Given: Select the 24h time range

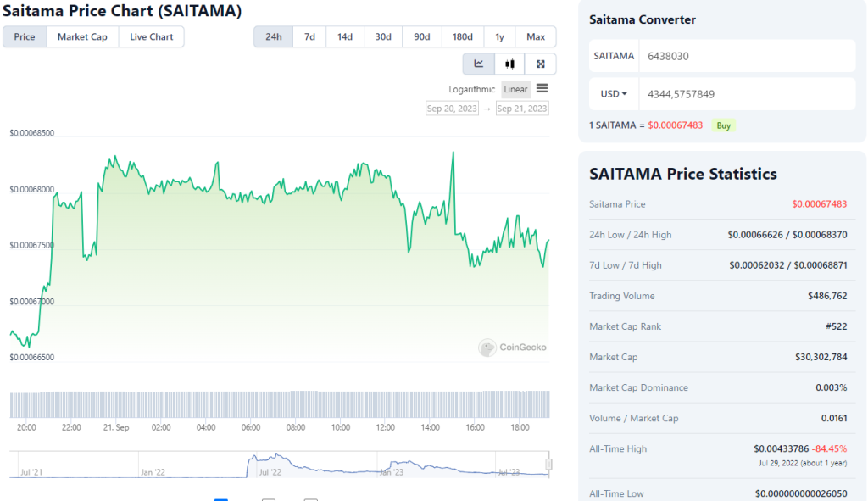Looking at the screenshot, I should [274, 36].
